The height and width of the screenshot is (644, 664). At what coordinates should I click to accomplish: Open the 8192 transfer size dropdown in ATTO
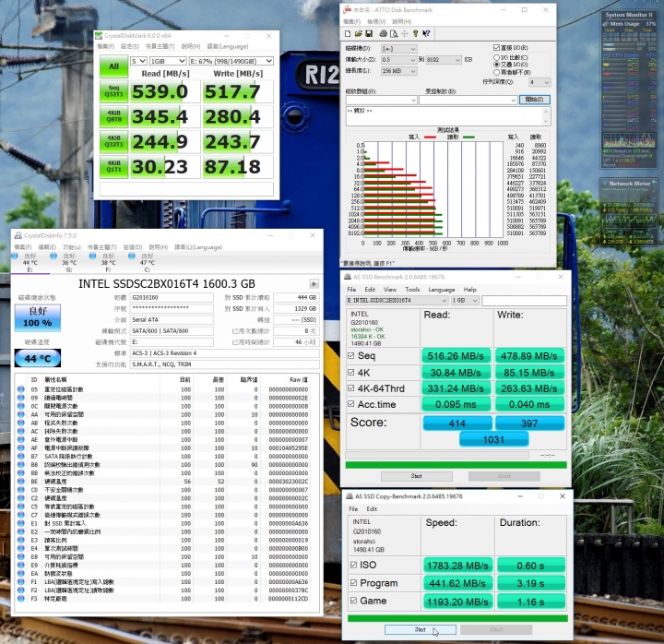point(444,60)
